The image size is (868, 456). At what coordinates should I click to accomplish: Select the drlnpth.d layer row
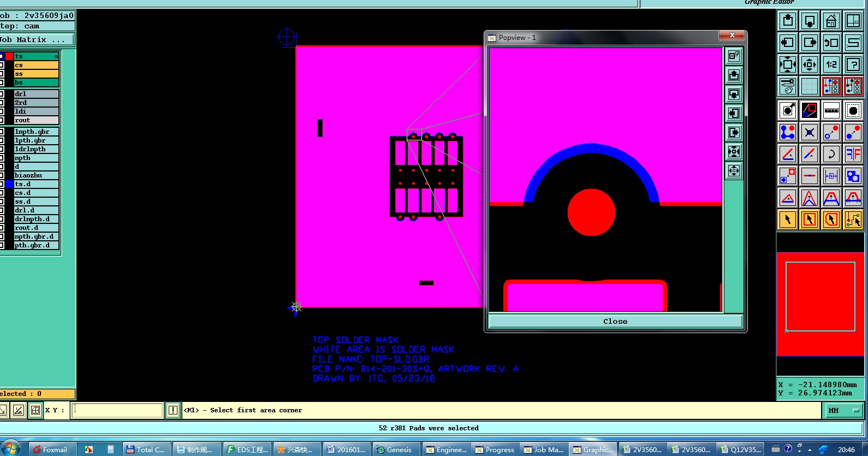coord(36,219)
